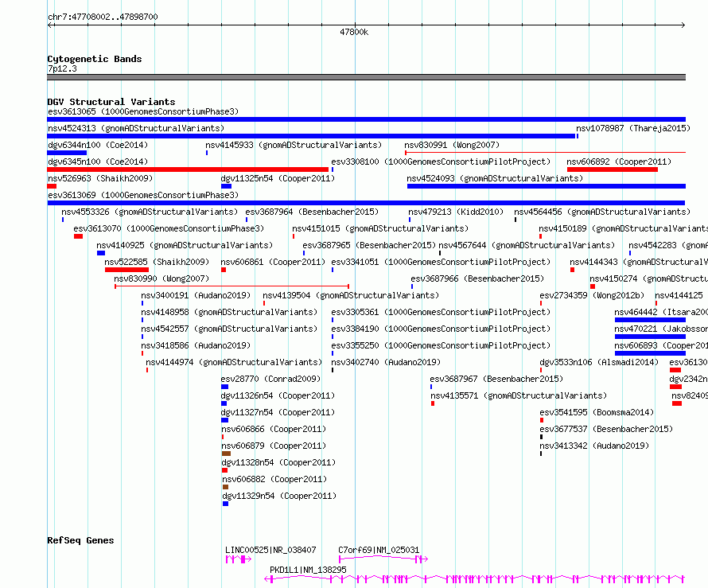Click esv3541595 Boomsma2014 label
This screenshot has width=708, height=588.
point(597,412)
